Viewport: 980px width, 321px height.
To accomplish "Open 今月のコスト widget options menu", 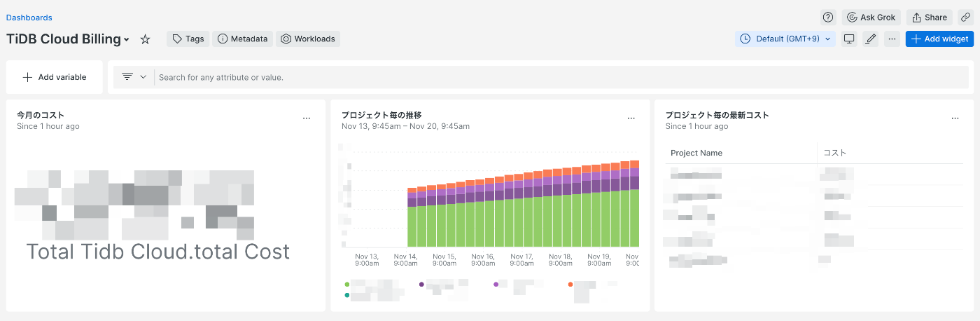I will pos(307,118).
